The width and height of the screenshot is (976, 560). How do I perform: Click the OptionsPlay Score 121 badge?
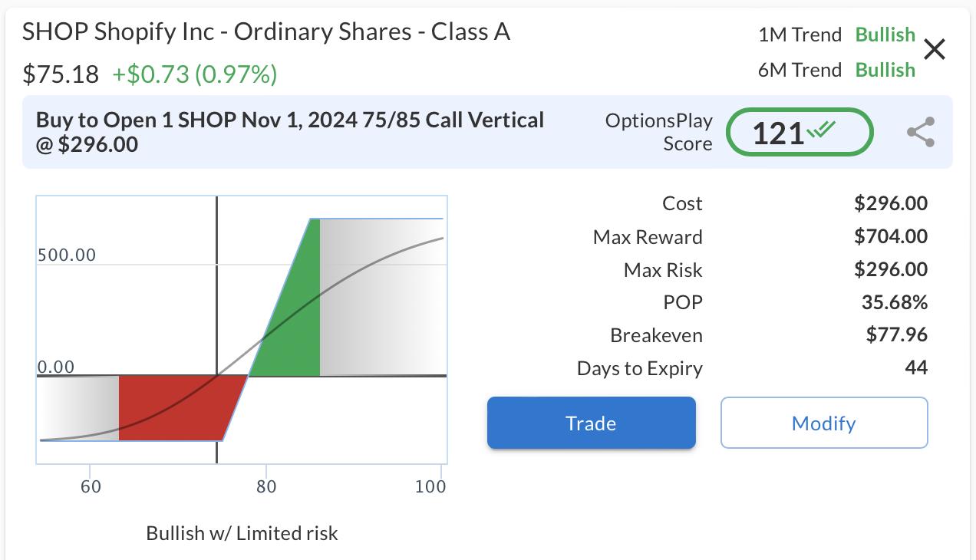(800, 133)
